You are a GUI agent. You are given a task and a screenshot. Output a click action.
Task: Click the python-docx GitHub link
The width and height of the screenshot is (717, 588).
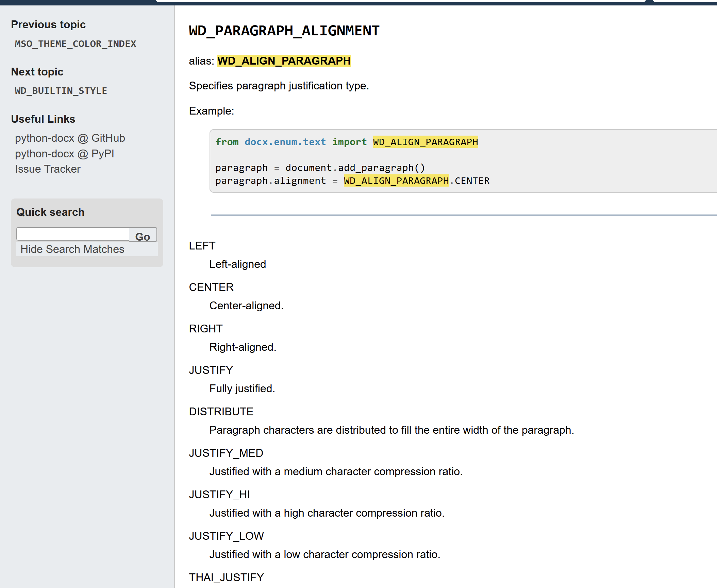pyautogui.click(x=69, y=138)
